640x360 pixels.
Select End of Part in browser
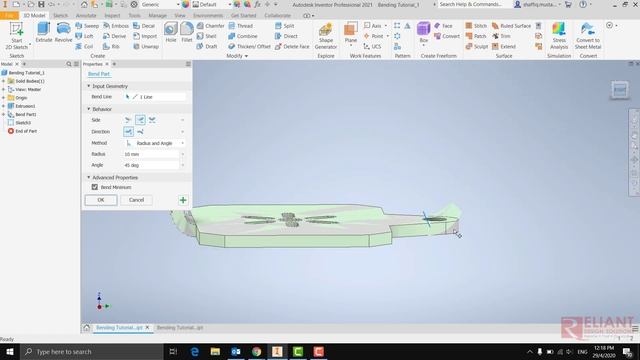click(26, 131)
